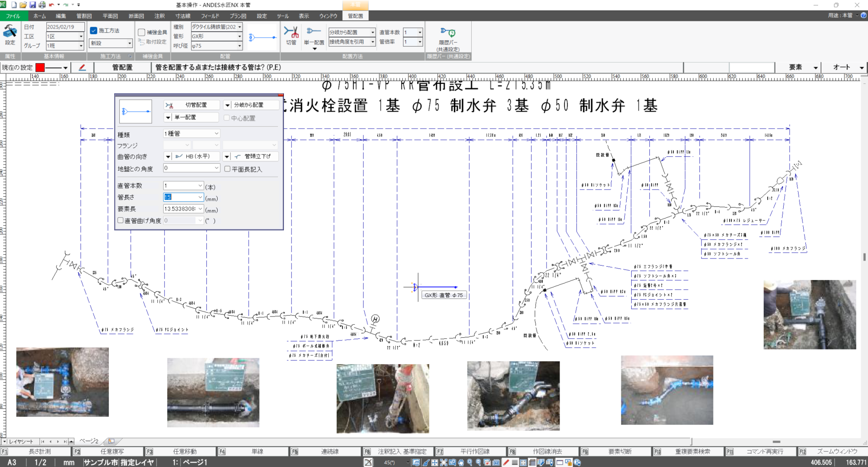Toggle the layer edit icon in status bar
Viewport: 868px width, 467px height.
click(541, 462)
